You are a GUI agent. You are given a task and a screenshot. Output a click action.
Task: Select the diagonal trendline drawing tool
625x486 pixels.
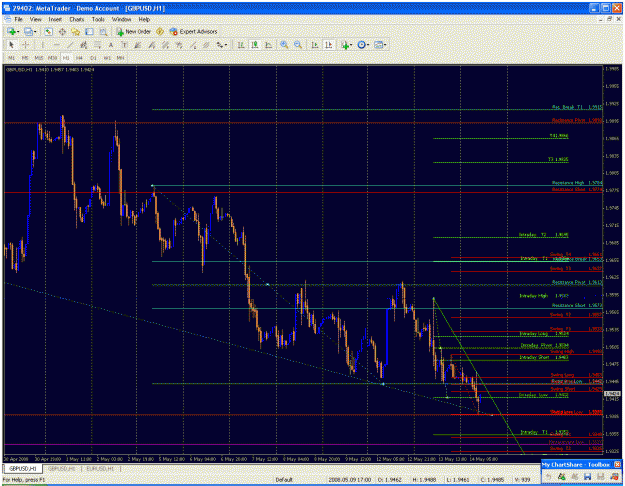pyautogui.click(x=70, y=45)
